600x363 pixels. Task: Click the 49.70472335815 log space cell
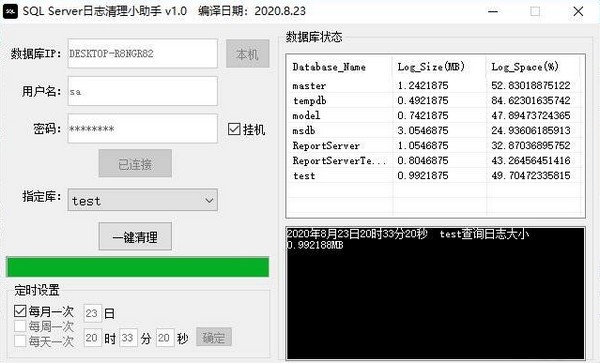(x=531, y=176)
